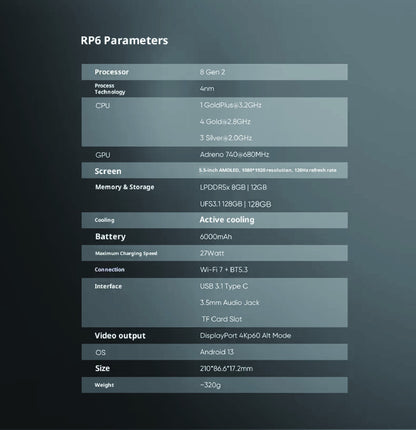Click the Wi-Fi 7 + BT5.3 value
The width and height of the screenshot is (416, 430).
224,269
